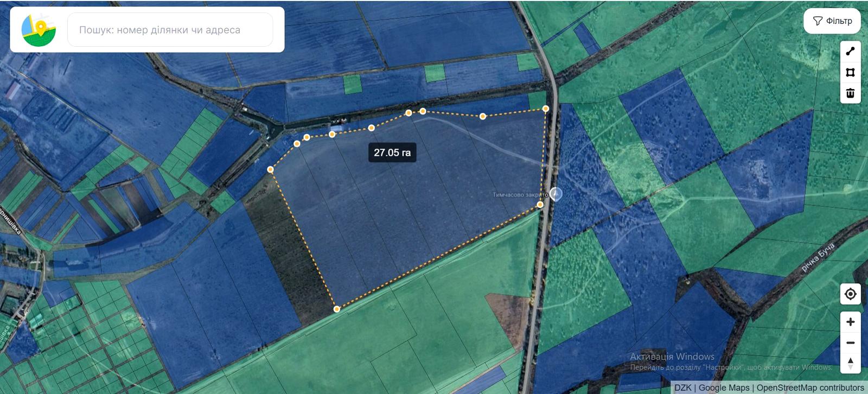
Task: Select the line distance measuring tool
Action: point(850,52)
